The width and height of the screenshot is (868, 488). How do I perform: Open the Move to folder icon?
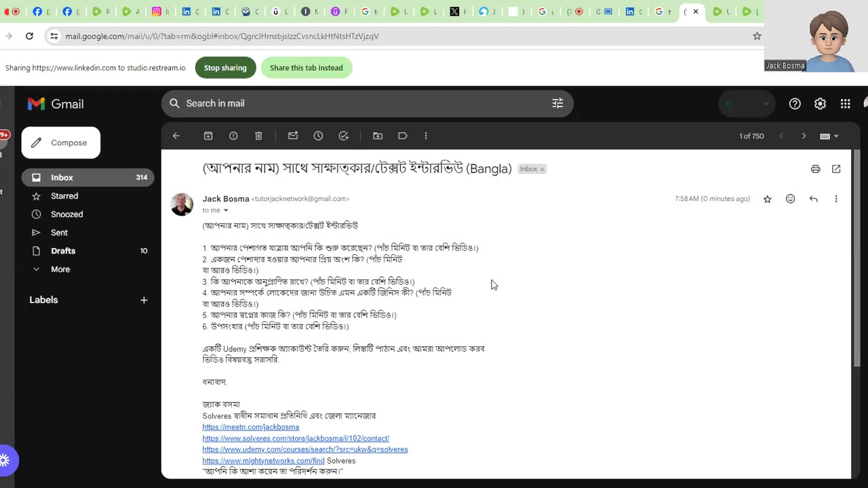click(378, 136)
